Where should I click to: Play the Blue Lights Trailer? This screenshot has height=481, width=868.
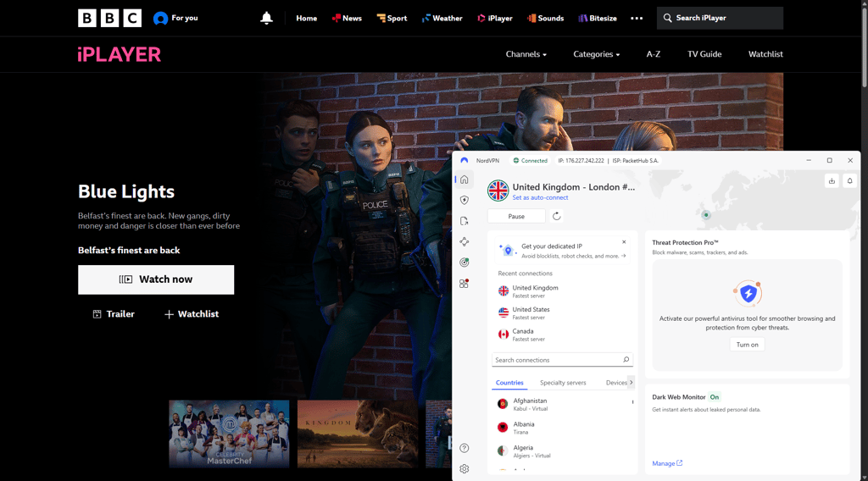coord(114,314)
